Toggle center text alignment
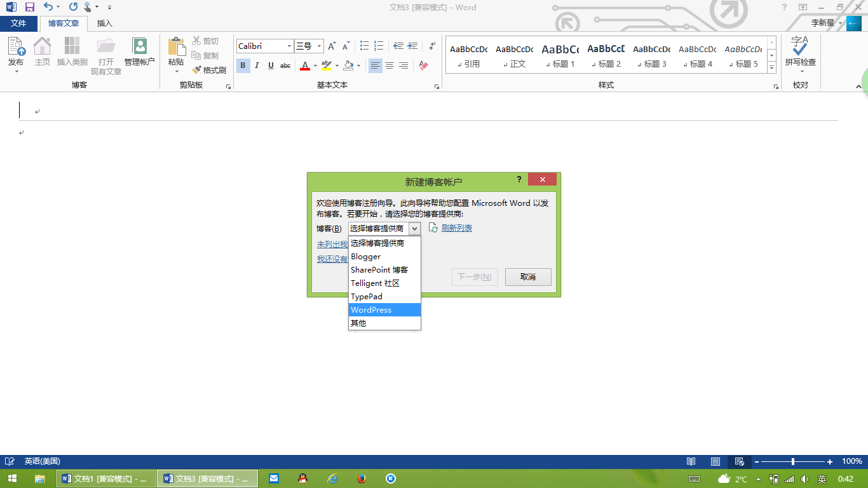This screenshot has height=488, width=868. [390, 65]
